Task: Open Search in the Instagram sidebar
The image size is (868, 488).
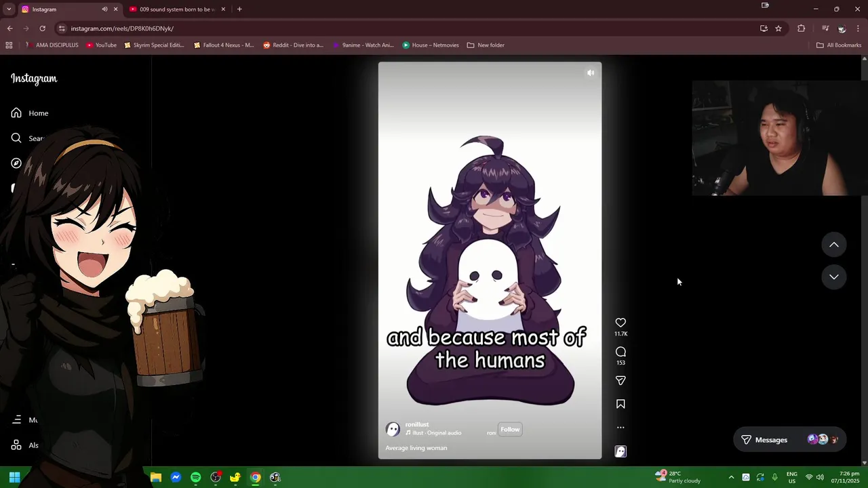Action: click(x=27, y=138)
